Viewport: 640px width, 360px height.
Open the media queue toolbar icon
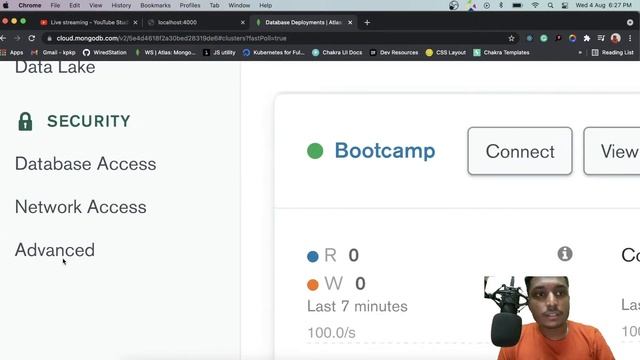pyautogui.click(x=601, y=38)
